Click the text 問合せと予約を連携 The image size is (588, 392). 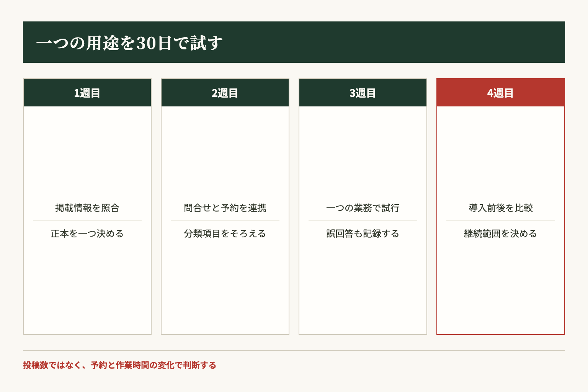pos(225,208)
